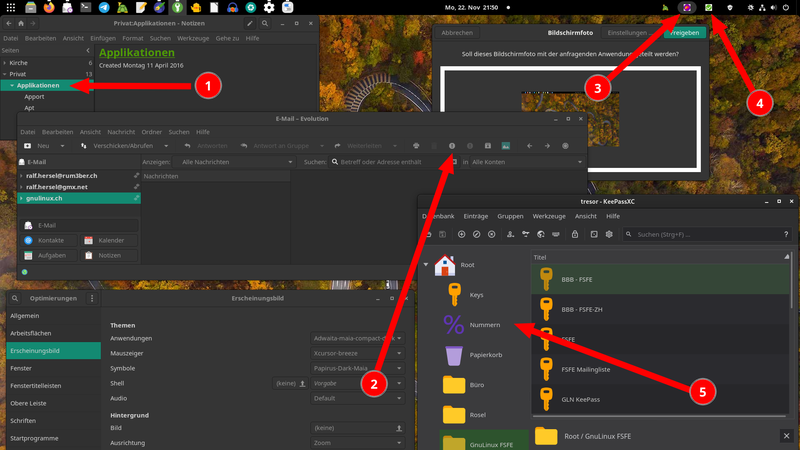Open the applications grid in top bar
The width and height of the screenshot is (800, 450).
point(11,7)
